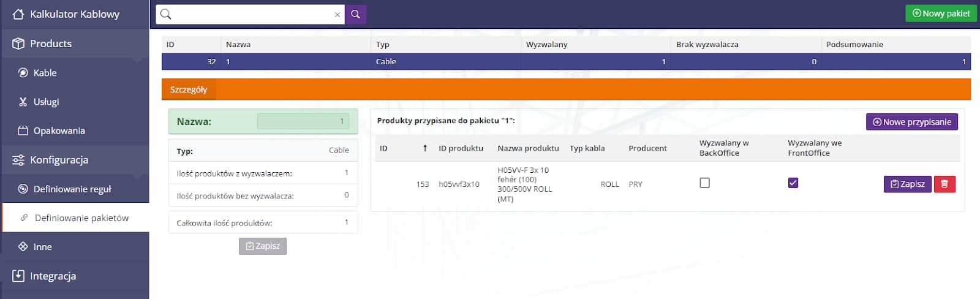The width and height of the screenshot is (980, 299).
Task: Sort by the ID column arrow
Action: coord(425,148)
